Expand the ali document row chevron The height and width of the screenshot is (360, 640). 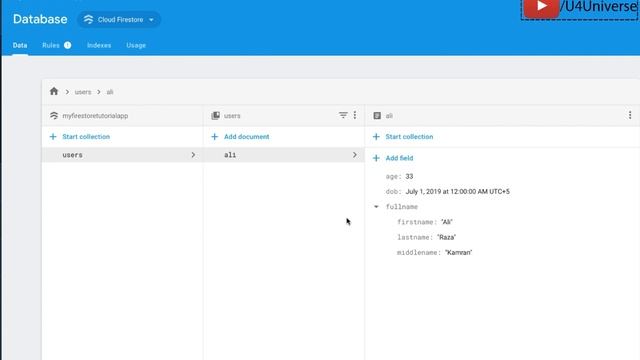tap(355, 155)
